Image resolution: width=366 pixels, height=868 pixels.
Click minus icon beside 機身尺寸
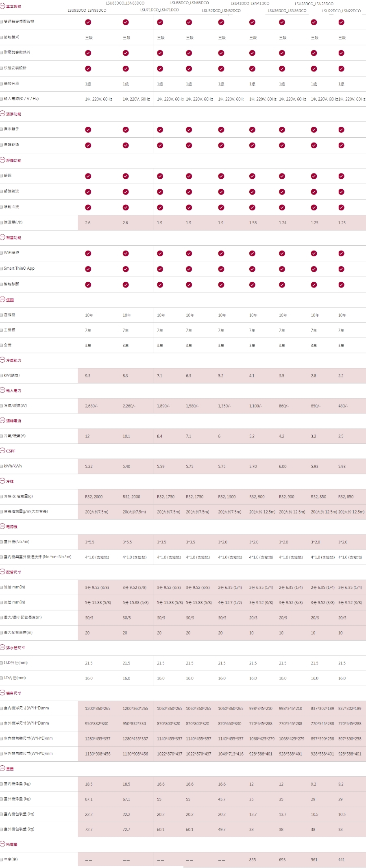pyautogui.click(x=2, y=693)
